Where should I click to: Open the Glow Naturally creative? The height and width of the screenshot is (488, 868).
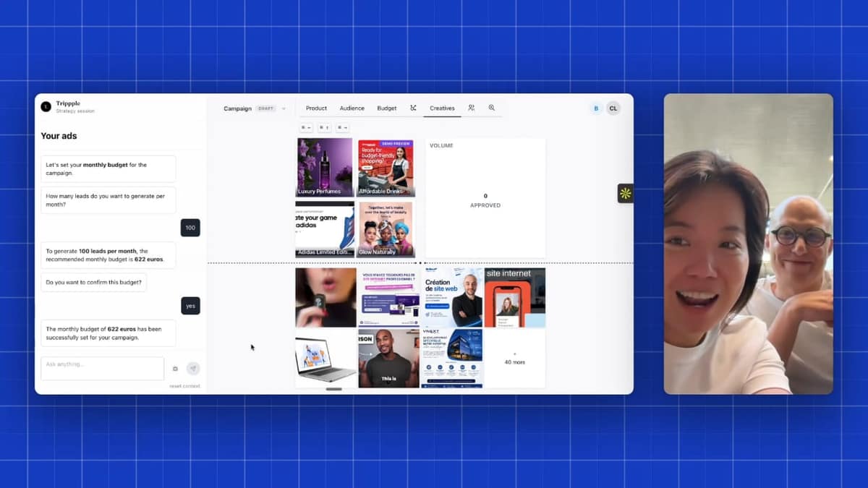tap(386, 229)
